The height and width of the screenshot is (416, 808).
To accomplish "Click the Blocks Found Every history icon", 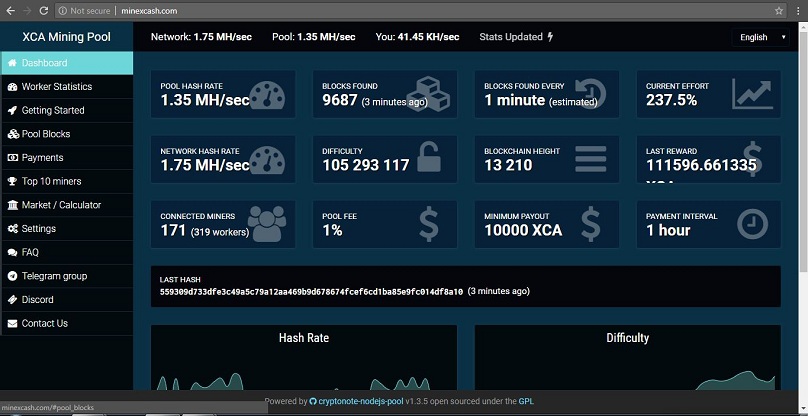I will coord(591,93).
